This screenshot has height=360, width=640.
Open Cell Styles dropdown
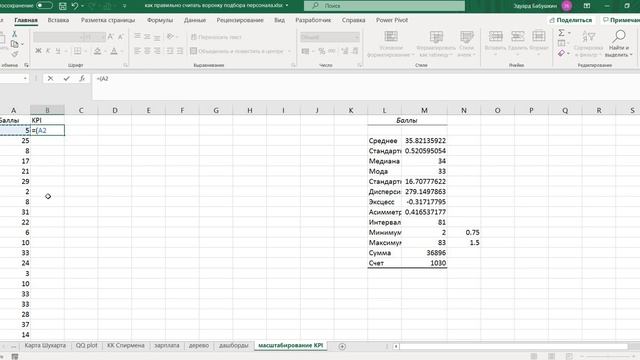467,44
